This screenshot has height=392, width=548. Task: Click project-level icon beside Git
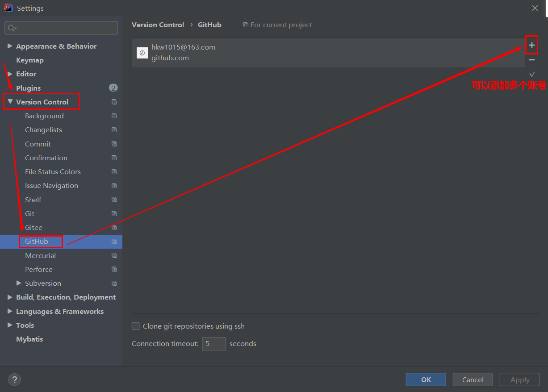(114, 213)
